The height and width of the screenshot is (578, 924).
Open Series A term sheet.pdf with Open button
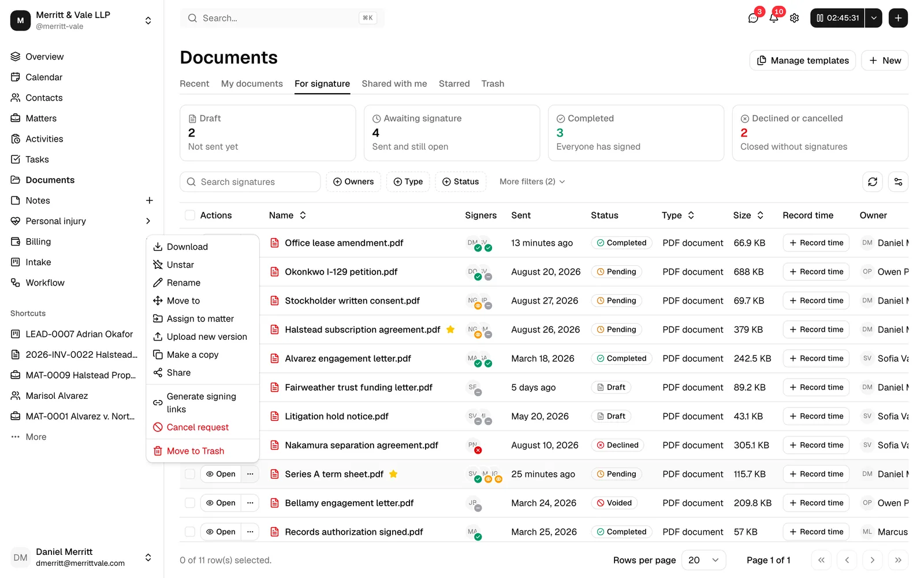point(221,474)
